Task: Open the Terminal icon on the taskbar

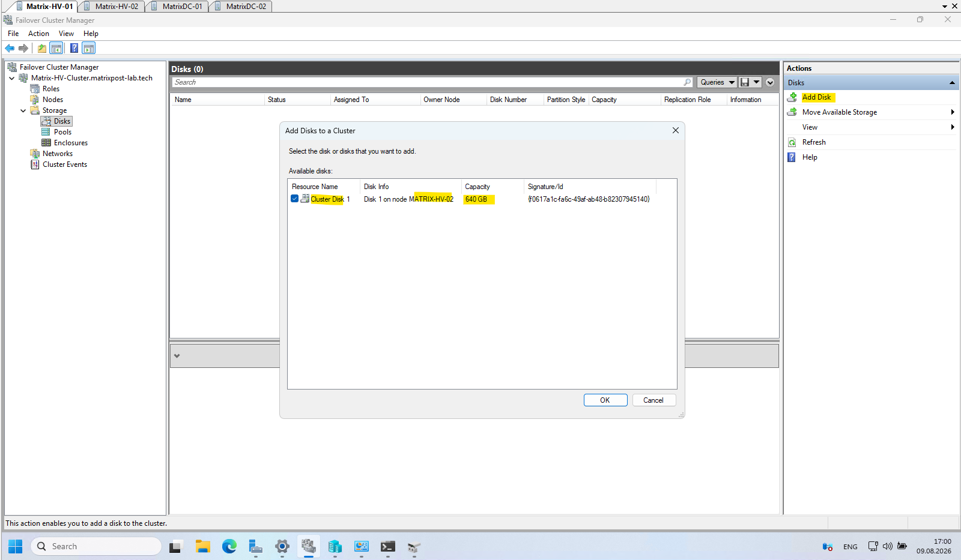Action: 387,546
